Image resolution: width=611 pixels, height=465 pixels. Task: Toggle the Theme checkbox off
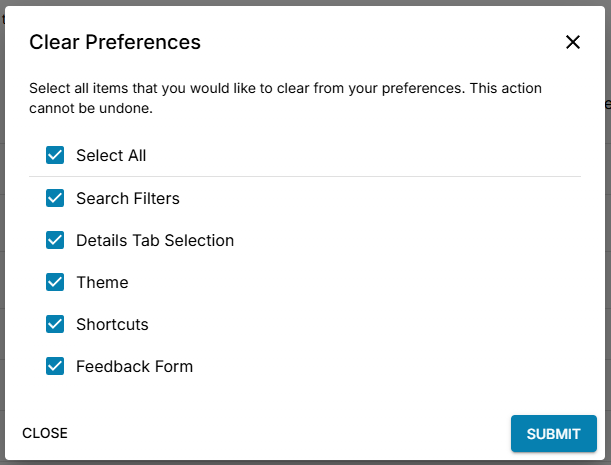coord(55,282)
